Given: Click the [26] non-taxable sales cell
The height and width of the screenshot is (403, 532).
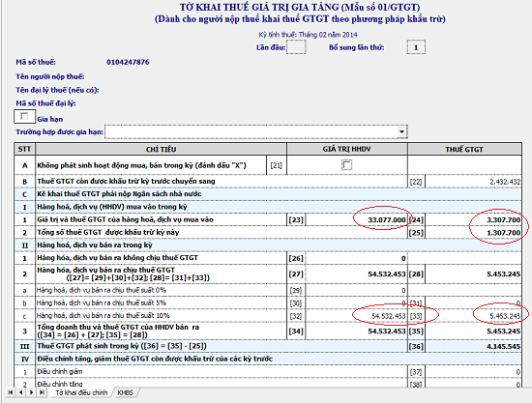Looking at the screenshot, I should (356, 258).
